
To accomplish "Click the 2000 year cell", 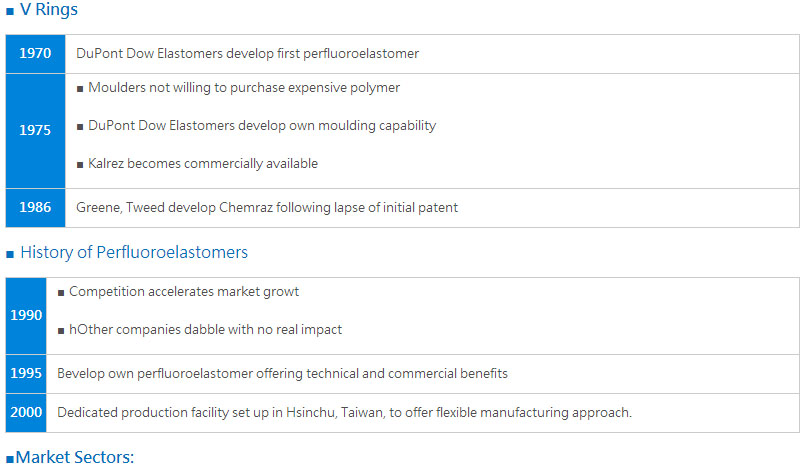I will coord(26,413).
